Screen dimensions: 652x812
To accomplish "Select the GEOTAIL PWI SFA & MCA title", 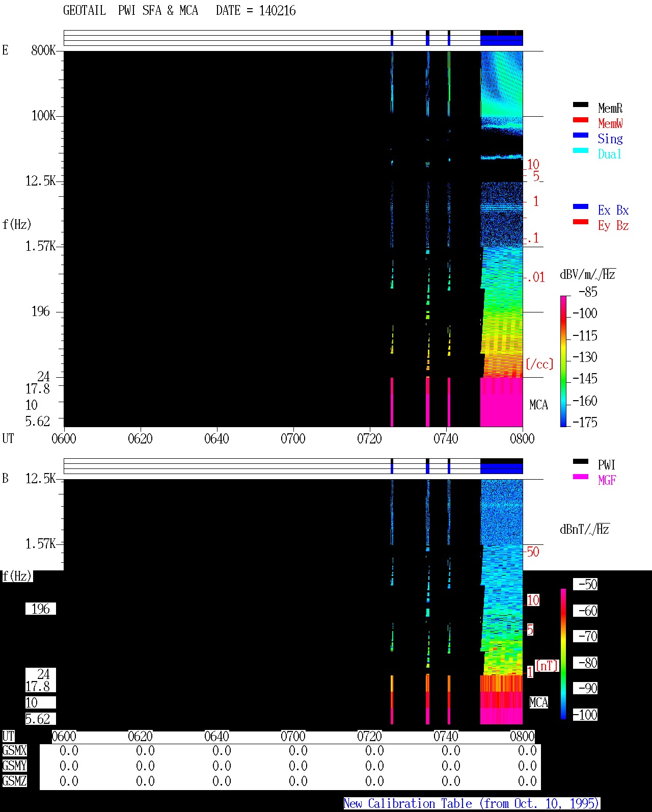I will tap(130, 11).
